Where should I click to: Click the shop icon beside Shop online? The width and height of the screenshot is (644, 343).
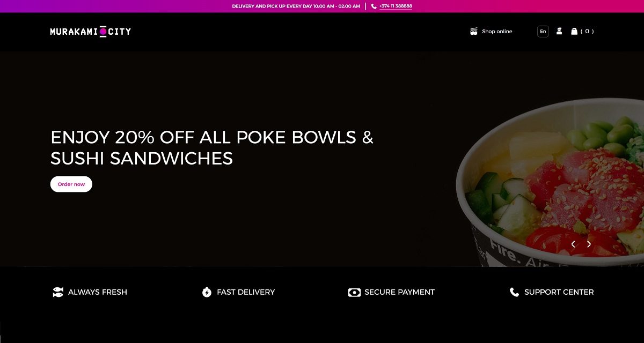474,32
